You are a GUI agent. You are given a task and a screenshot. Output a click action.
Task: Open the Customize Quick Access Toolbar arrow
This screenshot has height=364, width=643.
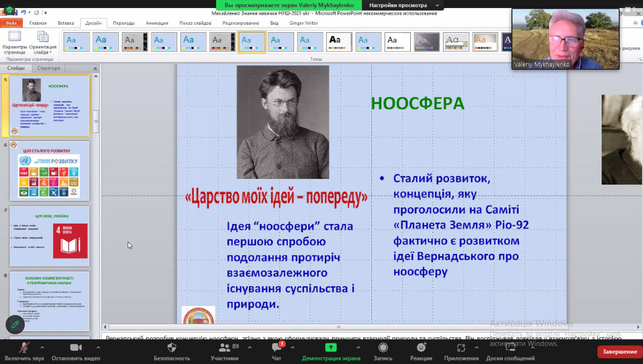click(46, 13)
